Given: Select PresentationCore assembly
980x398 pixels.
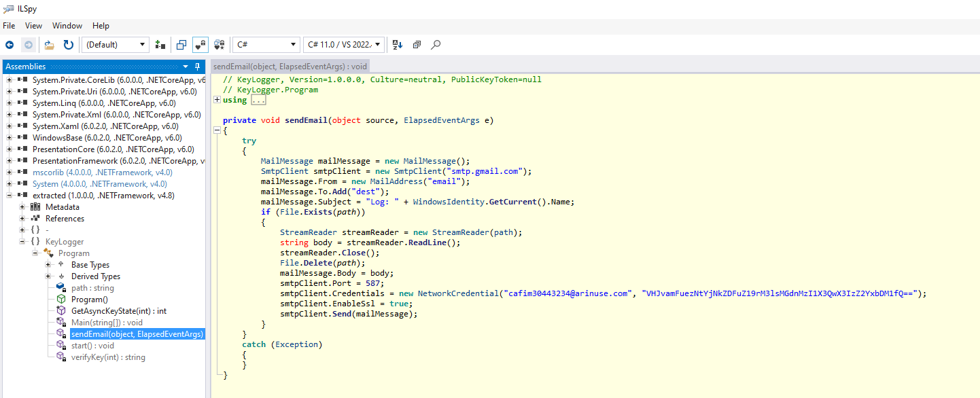Looking at the screenshot, I should click(x=113, y=149).
